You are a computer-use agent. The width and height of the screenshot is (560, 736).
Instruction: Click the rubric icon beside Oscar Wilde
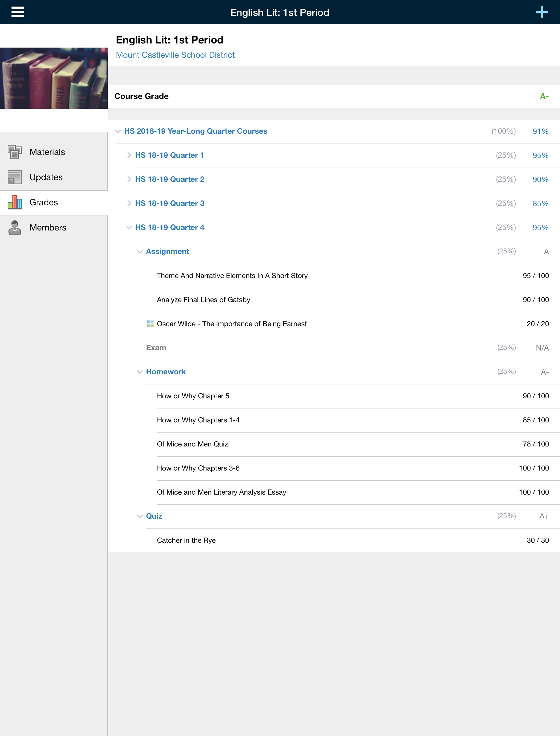[x=150, y=324]
